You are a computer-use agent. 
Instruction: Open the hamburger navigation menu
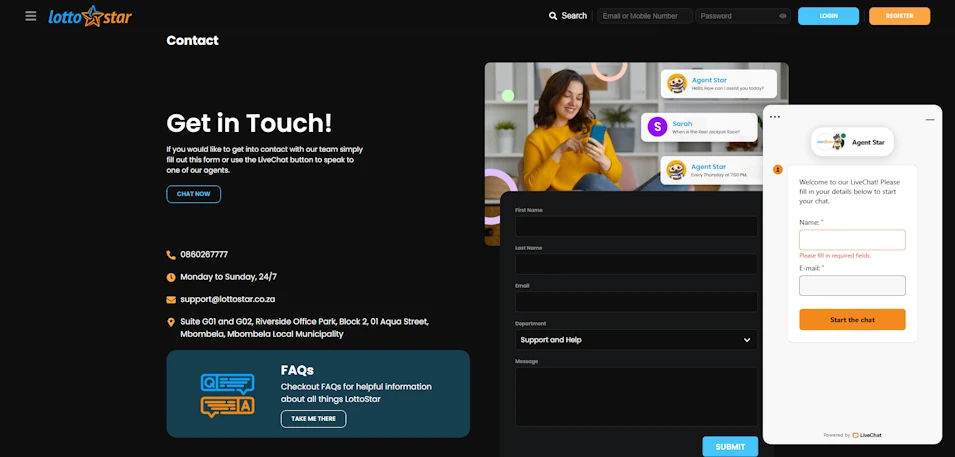(x=30, y=16)
